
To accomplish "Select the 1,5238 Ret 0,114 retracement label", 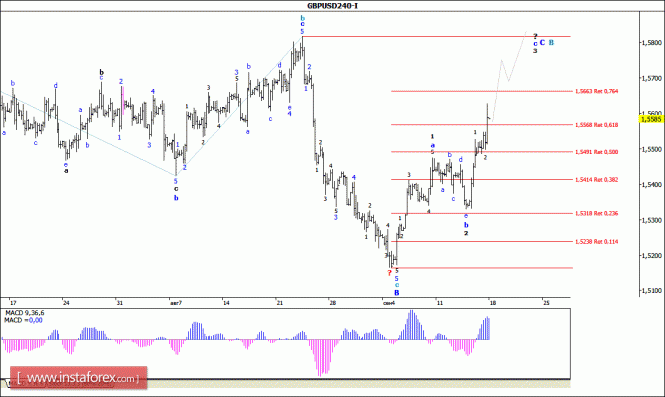I will 596,242.
